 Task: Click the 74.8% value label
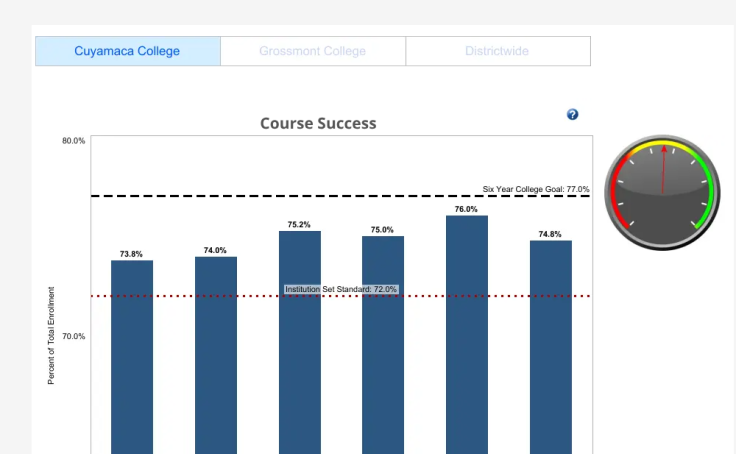tap(550, 234)
